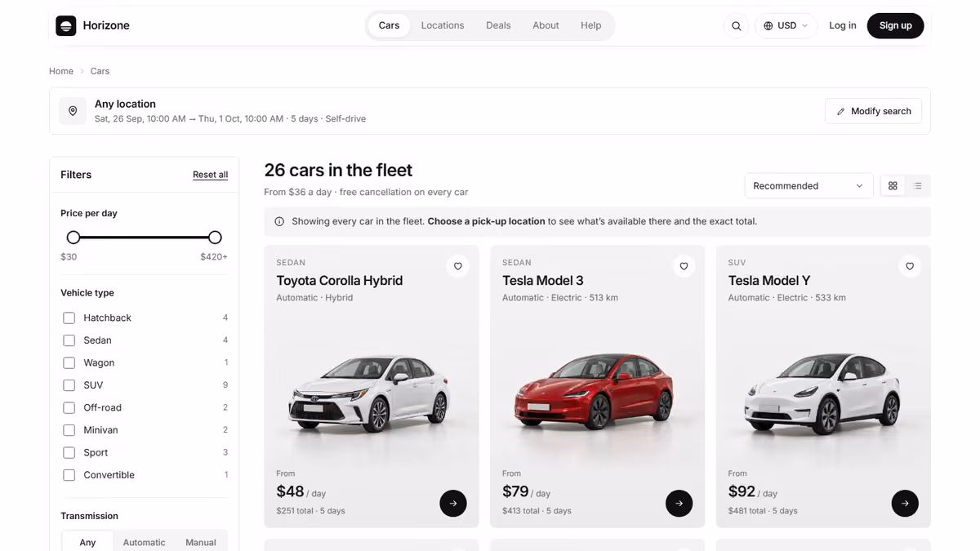
Task: Click the Log in link
Action: (843, 25)
